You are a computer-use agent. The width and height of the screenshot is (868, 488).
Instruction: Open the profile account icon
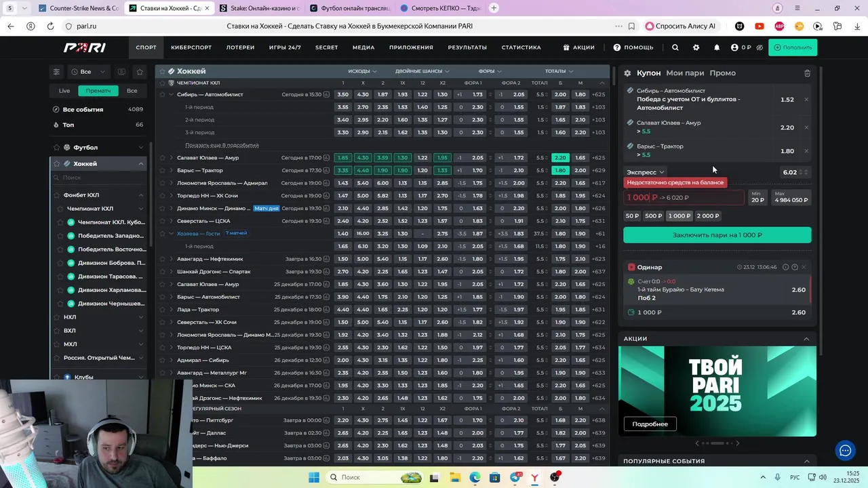click(734, 47)
